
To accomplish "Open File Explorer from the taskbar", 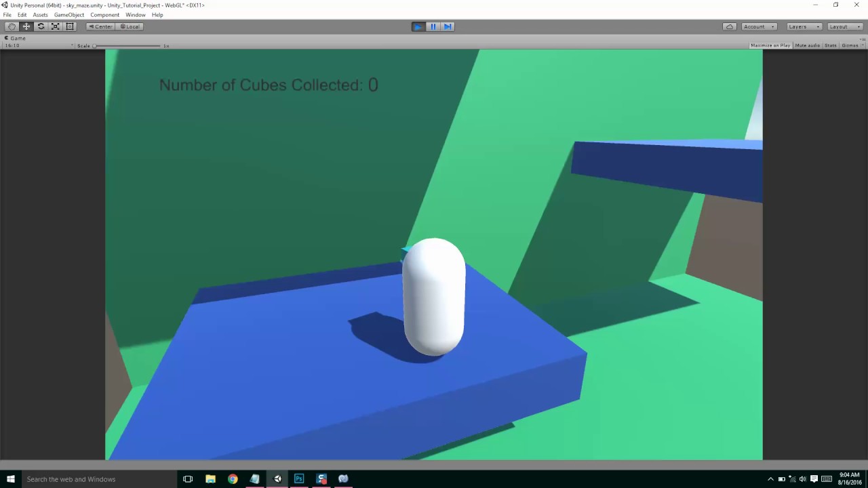I will click(210, 479).
